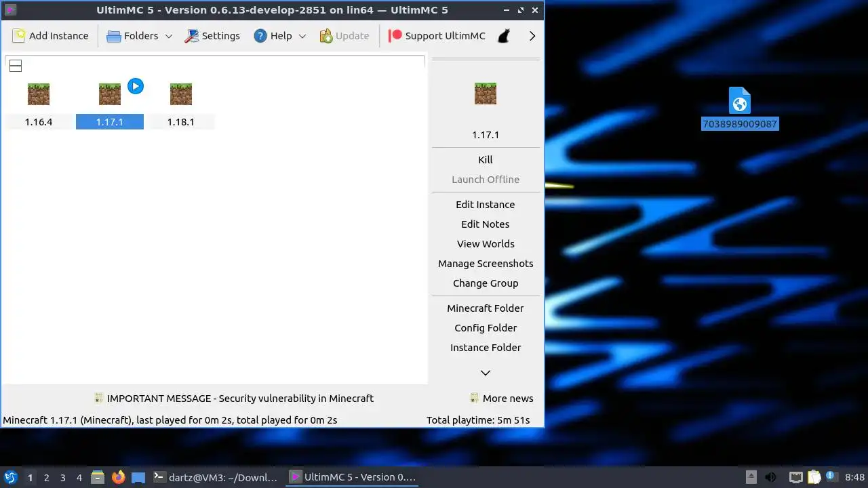Click the volume speaker tray icon

point(770,477)
